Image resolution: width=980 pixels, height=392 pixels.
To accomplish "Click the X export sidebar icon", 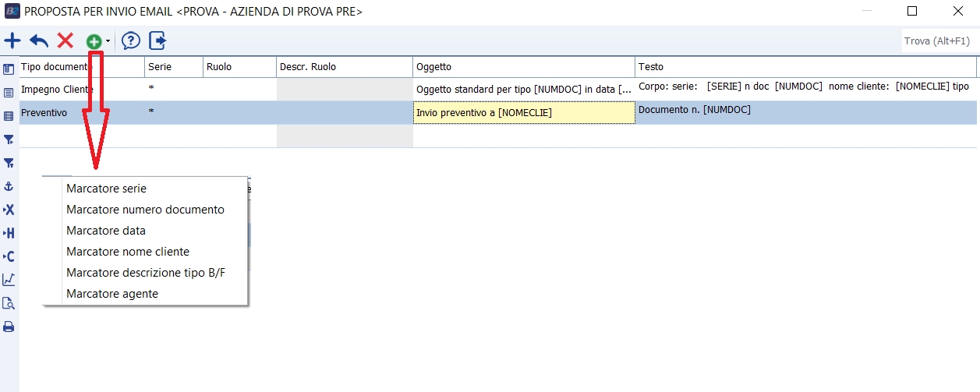I will click(x=9, y=210).
